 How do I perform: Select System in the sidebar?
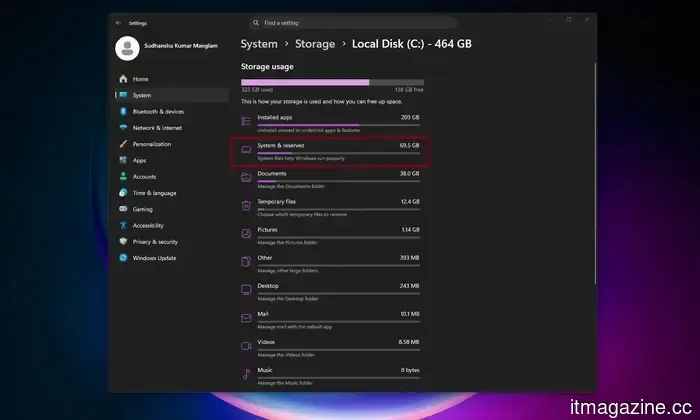click(x=172, y=95)
